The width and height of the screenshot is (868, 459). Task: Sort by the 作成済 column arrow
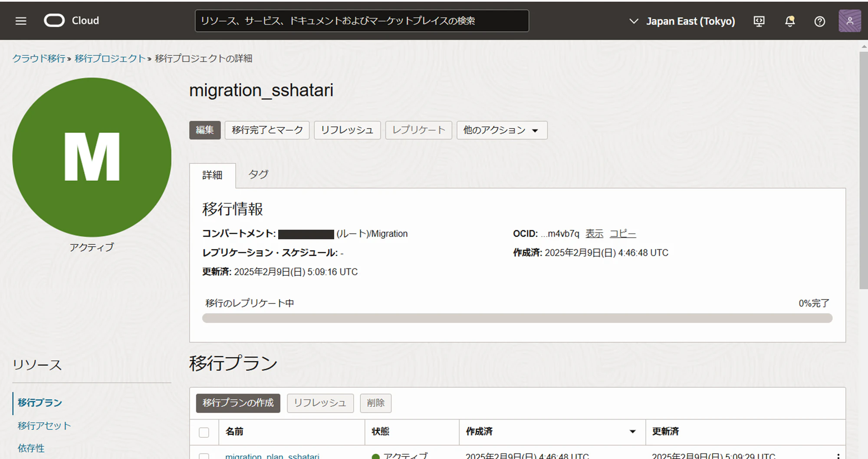click(633, 431)
